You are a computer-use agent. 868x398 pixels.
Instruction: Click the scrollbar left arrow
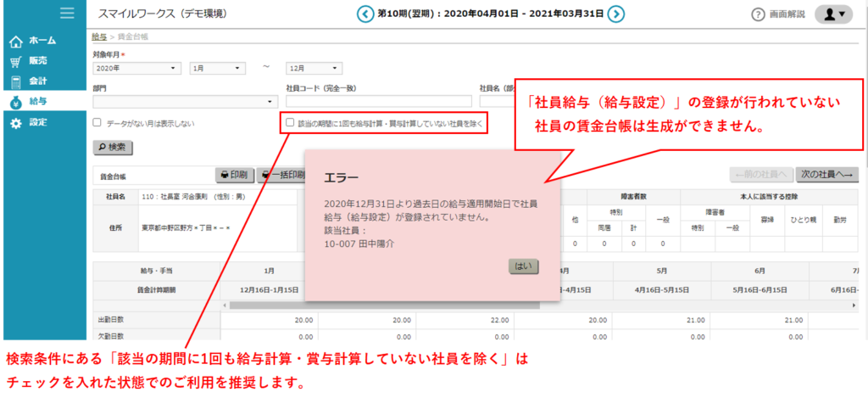tap(225, 305)
